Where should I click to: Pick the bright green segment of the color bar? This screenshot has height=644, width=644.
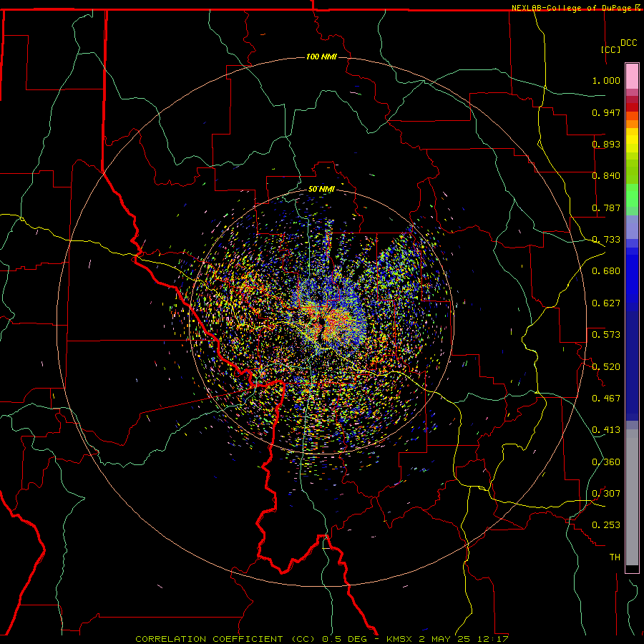tap(632, 195)
